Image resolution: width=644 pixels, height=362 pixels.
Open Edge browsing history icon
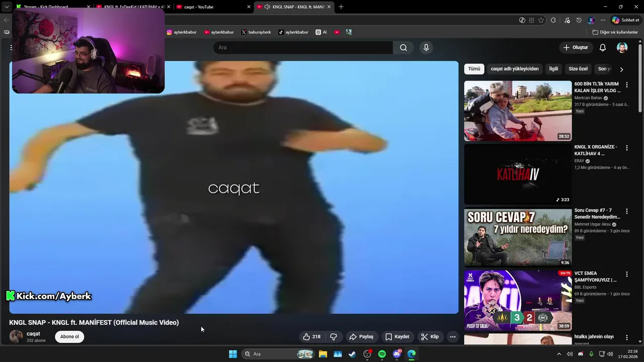(x=579, y=20)
